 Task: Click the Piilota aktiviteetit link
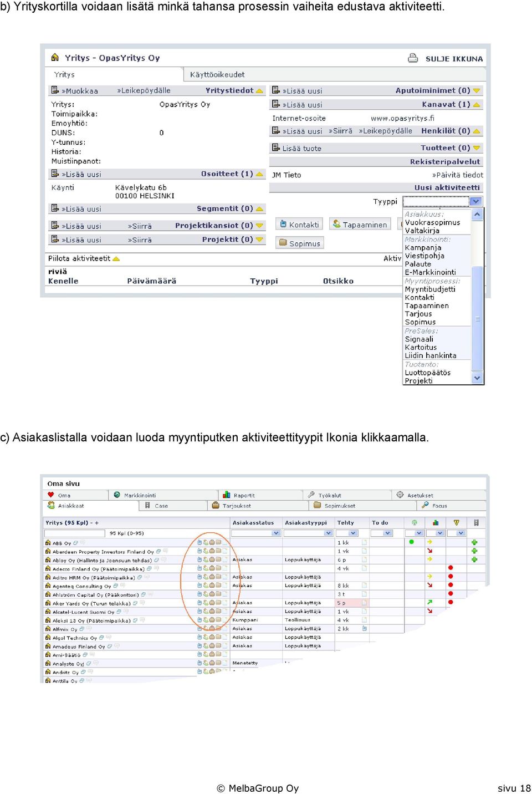click(79, 258)
